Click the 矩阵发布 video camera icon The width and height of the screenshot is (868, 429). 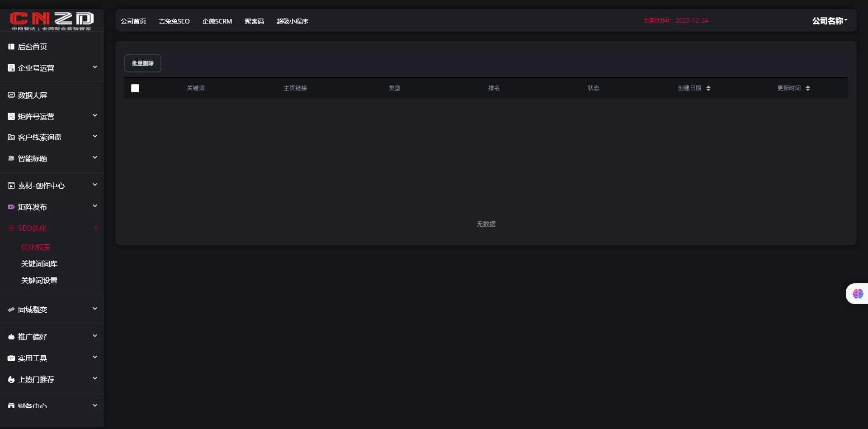coord(11,207)
